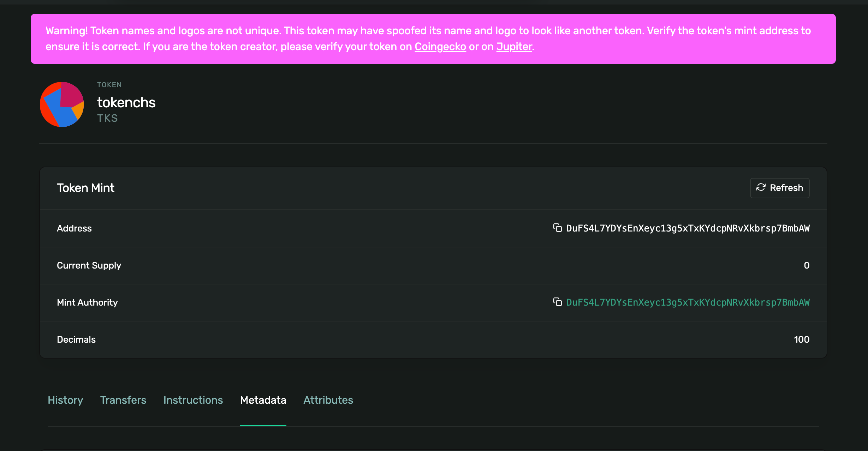Open the Instructions tab

(193, 400)
